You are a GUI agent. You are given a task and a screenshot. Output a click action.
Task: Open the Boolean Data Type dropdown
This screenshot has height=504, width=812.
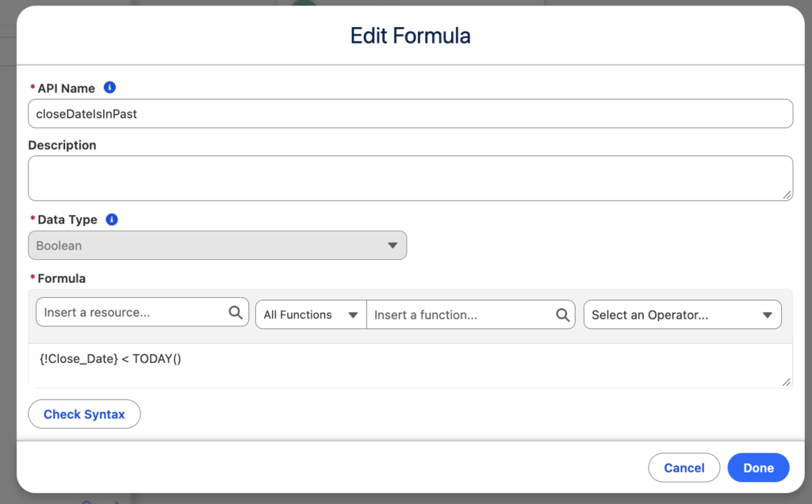(x=217, y=246)
